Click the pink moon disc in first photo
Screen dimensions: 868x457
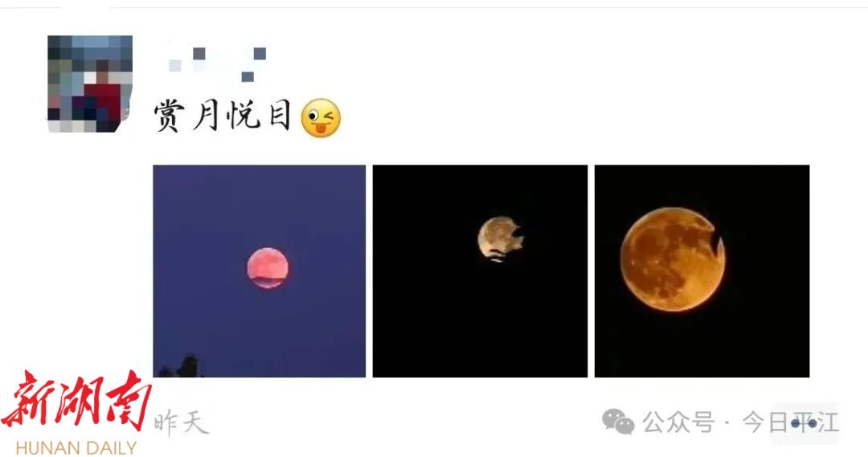click(x=268, y=267)
